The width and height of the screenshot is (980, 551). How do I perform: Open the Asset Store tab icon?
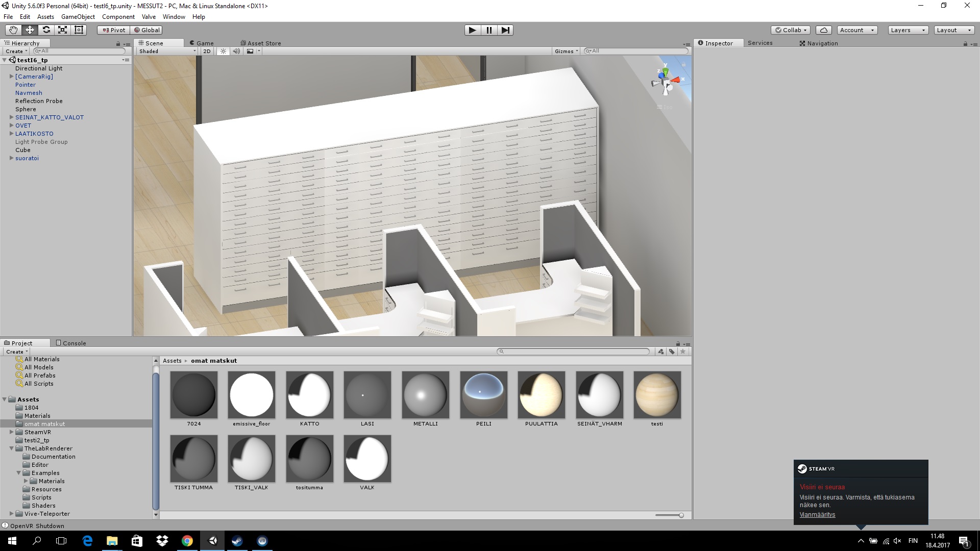tap(243, 43)
